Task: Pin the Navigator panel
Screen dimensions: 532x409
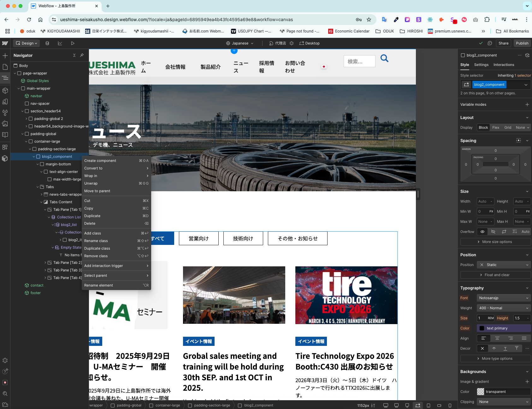Action: pyautogui.click(x=82, y=55)
